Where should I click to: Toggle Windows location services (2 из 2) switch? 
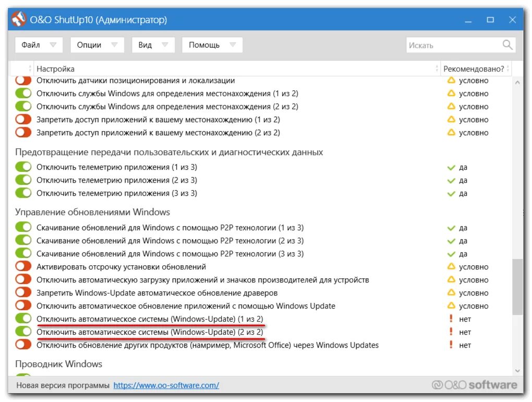23,107
